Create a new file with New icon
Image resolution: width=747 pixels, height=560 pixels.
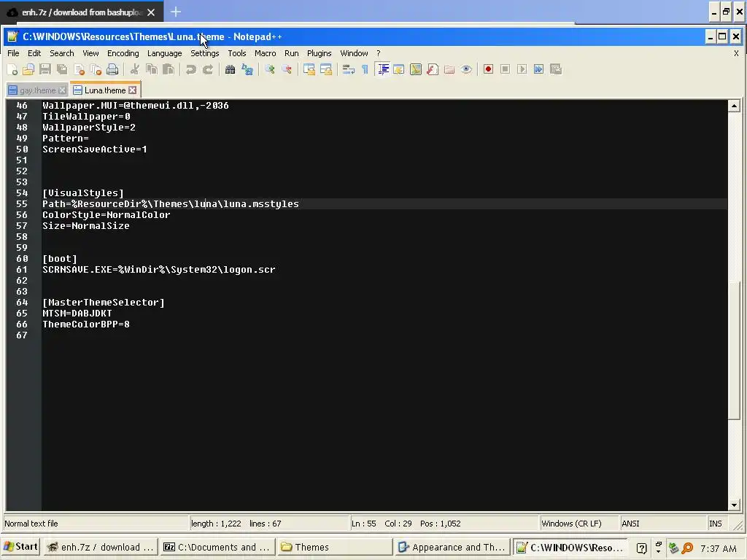(12, 69)
